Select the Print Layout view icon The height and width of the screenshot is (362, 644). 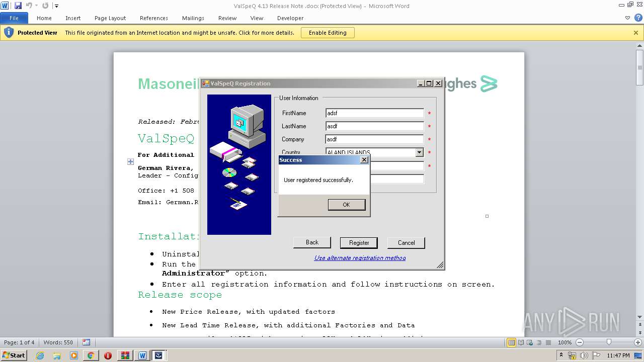click(511, 342)
